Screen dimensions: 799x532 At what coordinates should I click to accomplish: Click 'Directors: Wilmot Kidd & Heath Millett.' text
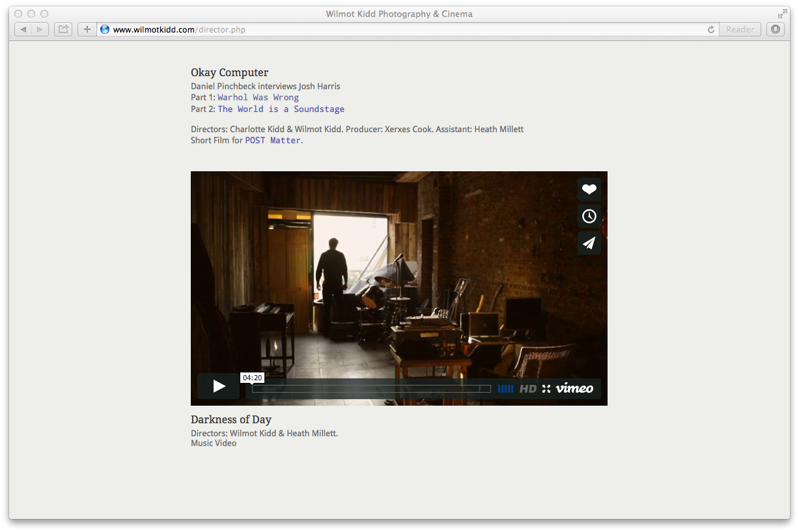pos(264,433)
